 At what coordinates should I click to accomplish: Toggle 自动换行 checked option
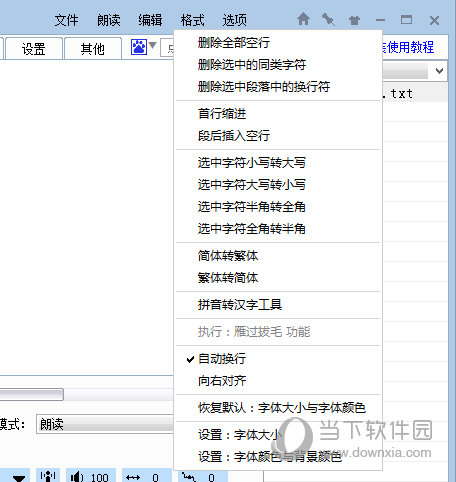coord(277,359)
